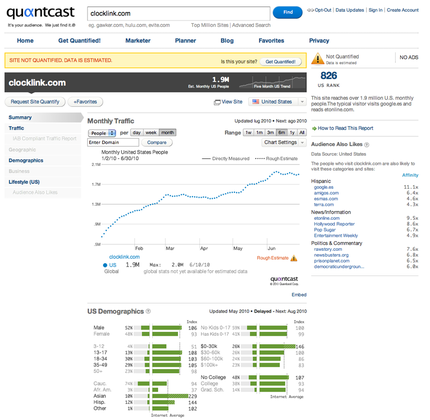The height and width of the screenshot is (420, 430).
Task: Open the Get Quantified! tab
Action: click(x=79, y=41)
